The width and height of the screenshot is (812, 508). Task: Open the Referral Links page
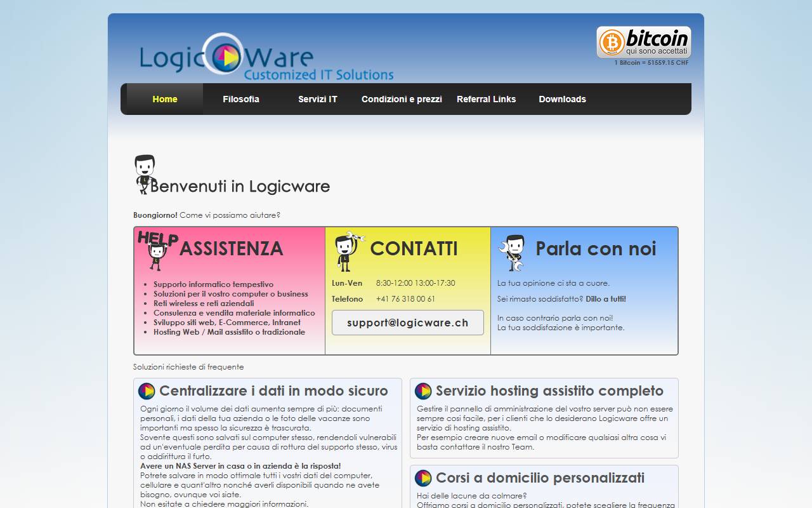(487, 99)
